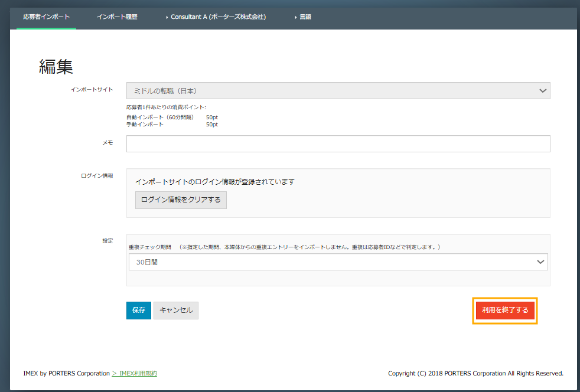Click the red 利用を終了する button
This screenshot has width=580, height=392.
pos(505,311)
